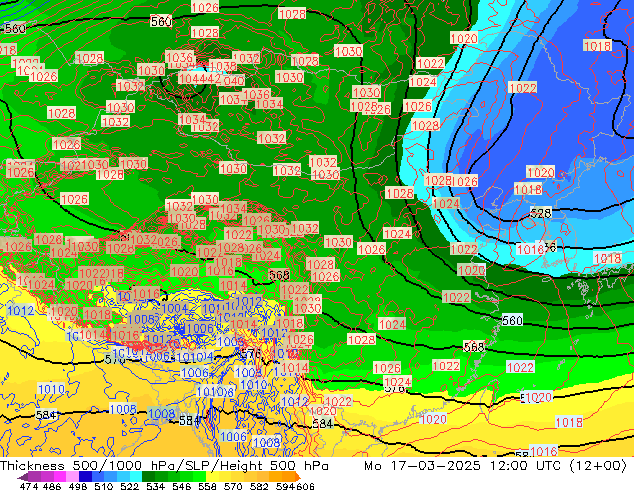Click the 'Thickness 500/1000 hPa' title text
This screenshot has width=634, height=490.
[x=88, y=466]
